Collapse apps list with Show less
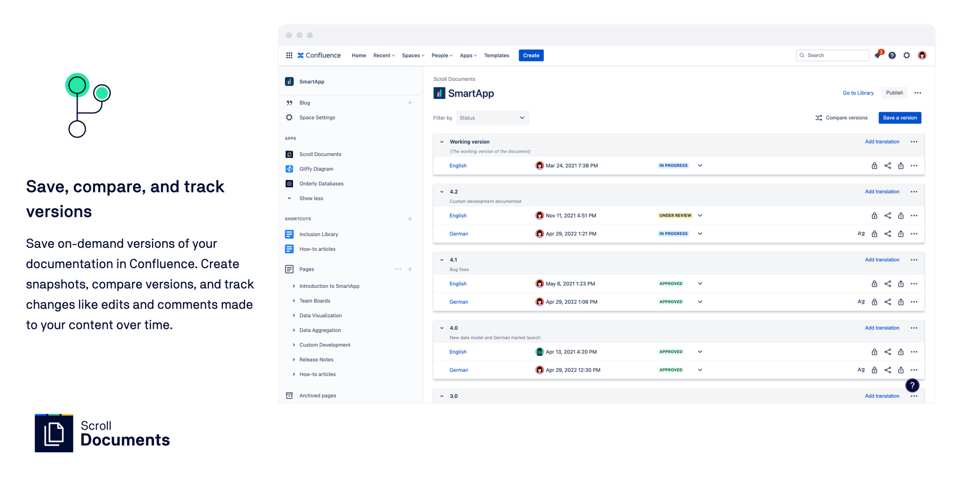The width and height of the screenshot is (980, 479). pyautogui.click(x=311, y=199)
